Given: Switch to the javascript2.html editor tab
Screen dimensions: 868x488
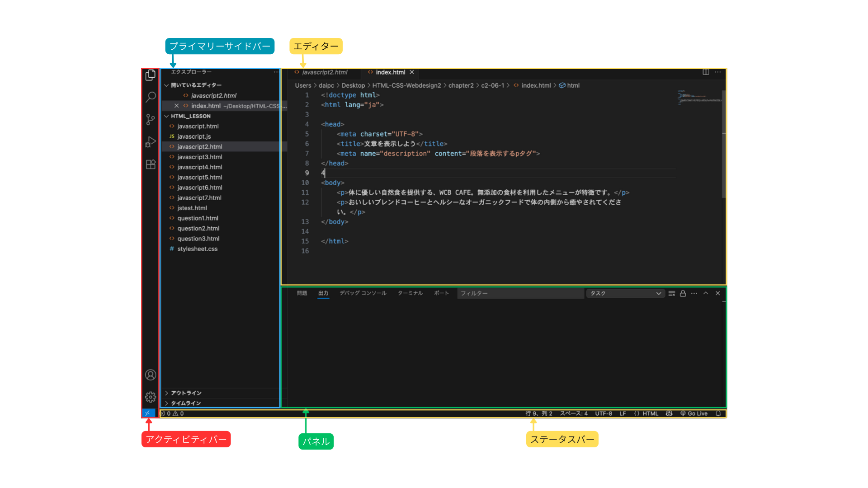Looking at the screenshot, I should pyautogui.click(x=324, y=72).
